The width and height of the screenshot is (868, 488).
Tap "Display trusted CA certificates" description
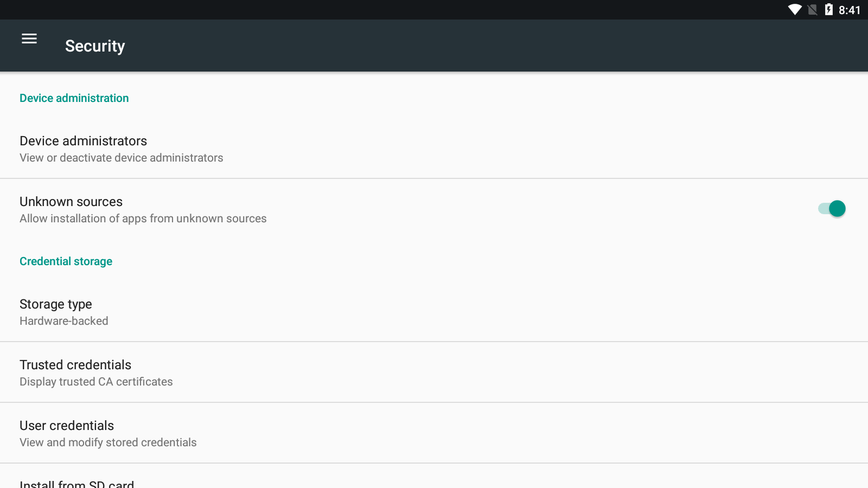pyautogui.click(x=96, y=382)
